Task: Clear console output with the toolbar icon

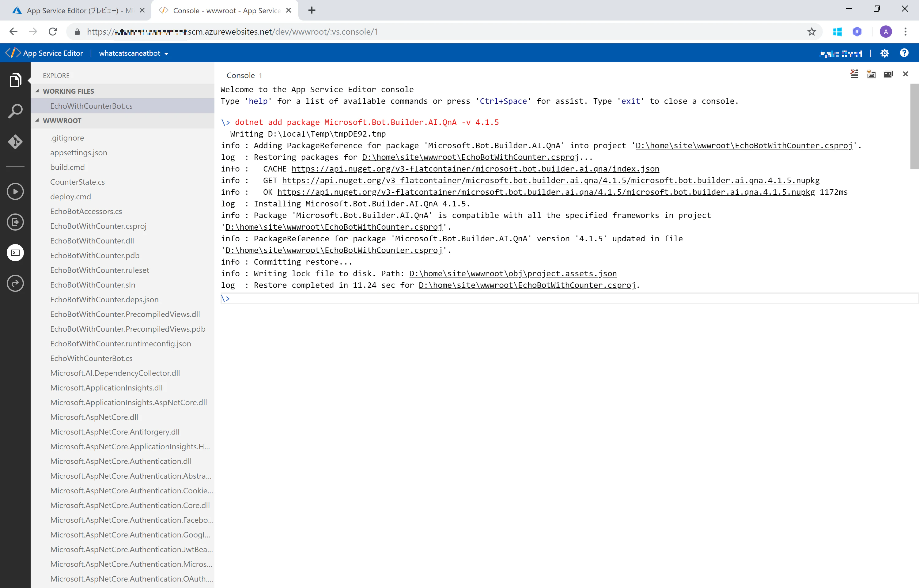Action: point(854,74)
